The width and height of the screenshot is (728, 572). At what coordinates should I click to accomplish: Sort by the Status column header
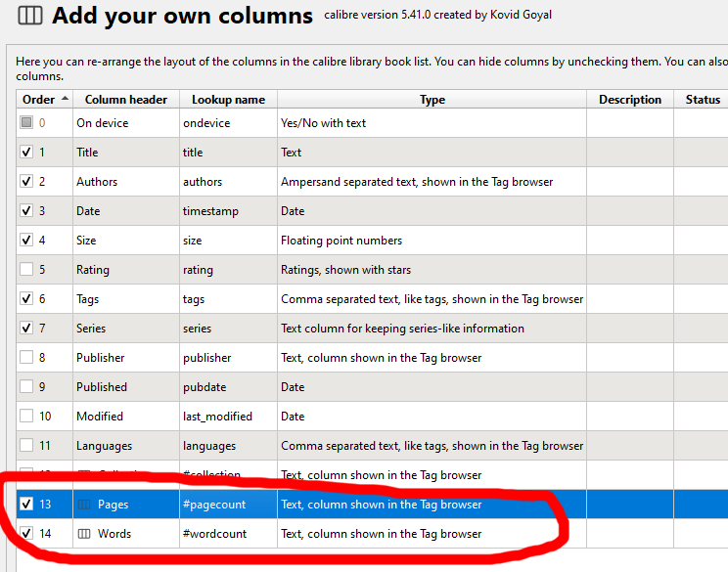pyautogui.click(x=701, y=100)
